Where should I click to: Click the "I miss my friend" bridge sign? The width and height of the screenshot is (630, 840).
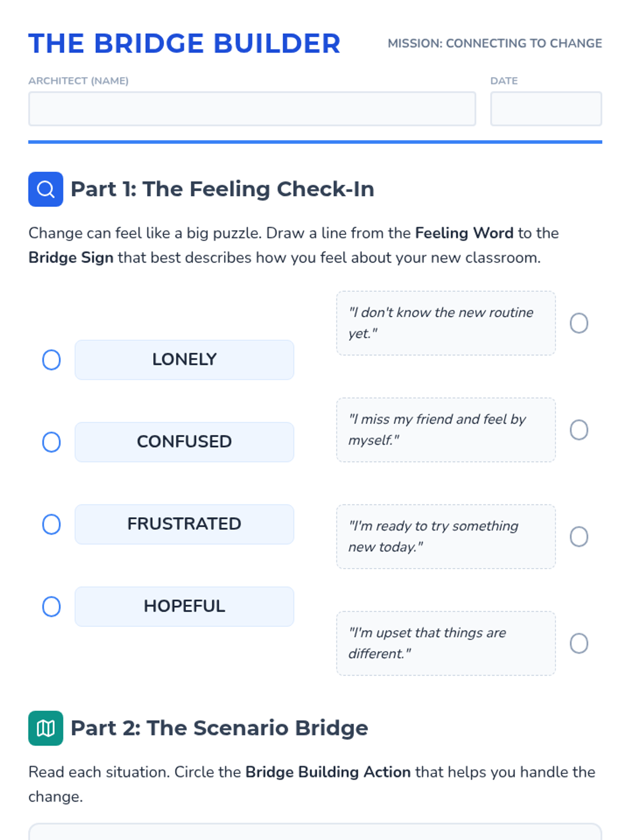(x=446, y=430)
